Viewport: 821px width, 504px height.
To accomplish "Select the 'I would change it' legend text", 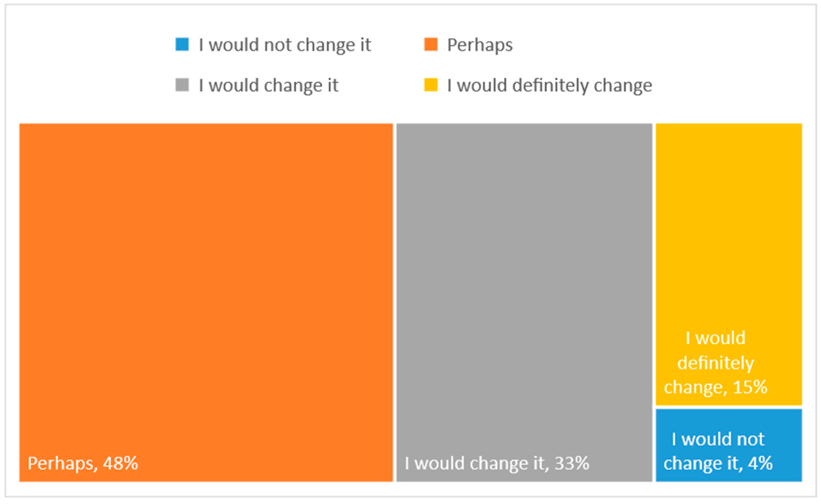I will pyautogui.click(x=269, y=85).
